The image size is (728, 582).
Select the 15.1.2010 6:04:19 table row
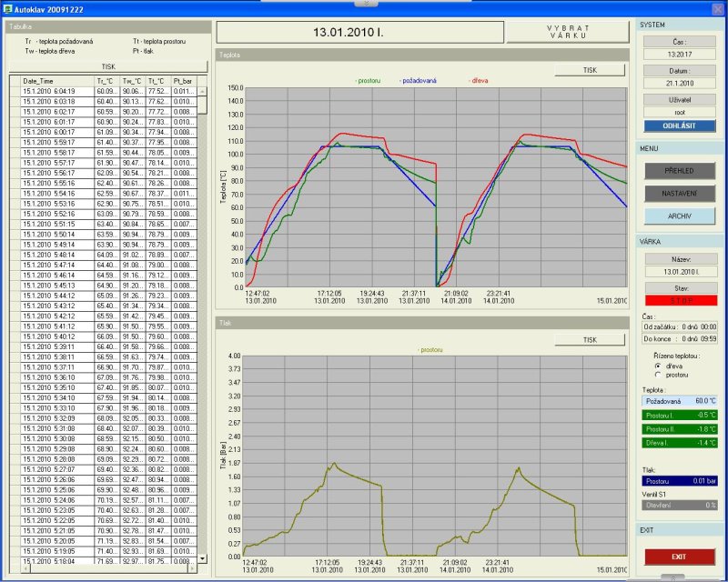pos(56,91)
